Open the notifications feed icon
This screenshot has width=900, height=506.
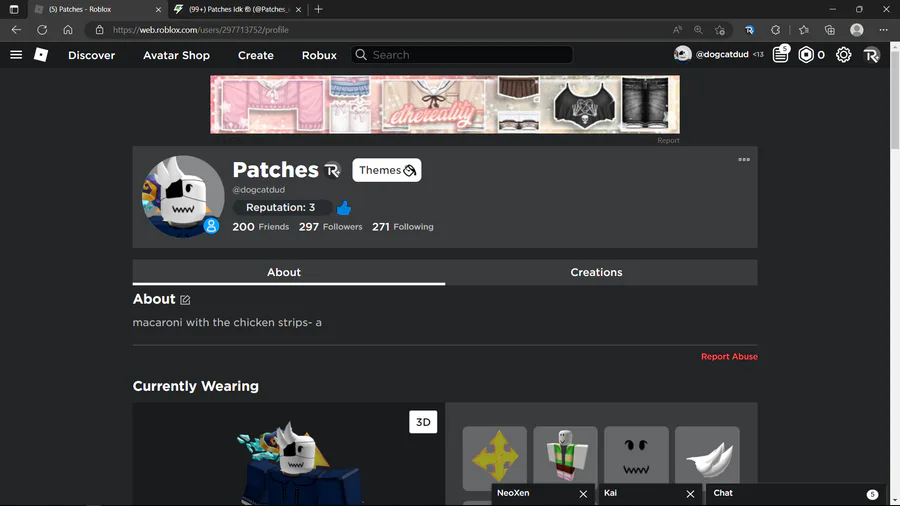pos(781,54)
